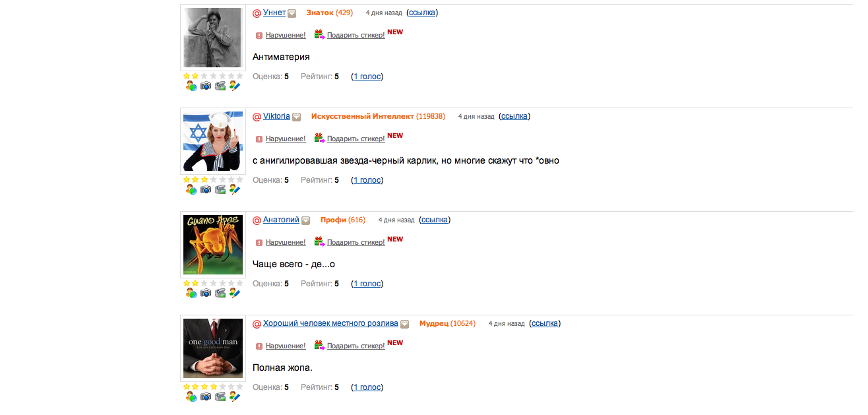
Task: Click the @ mail icon beside Анатолий
Action: pos(257,220)
